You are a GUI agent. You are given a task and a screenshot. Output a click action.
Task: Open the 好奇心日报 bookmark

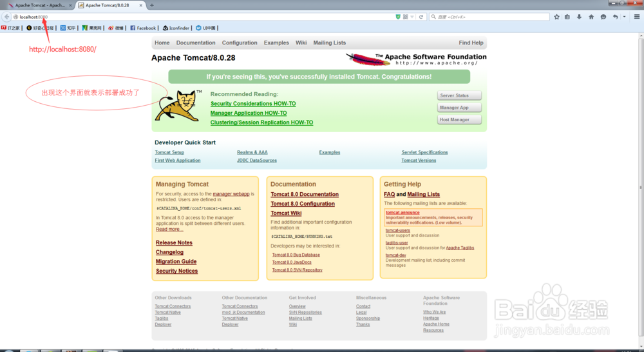pos(40,28)
